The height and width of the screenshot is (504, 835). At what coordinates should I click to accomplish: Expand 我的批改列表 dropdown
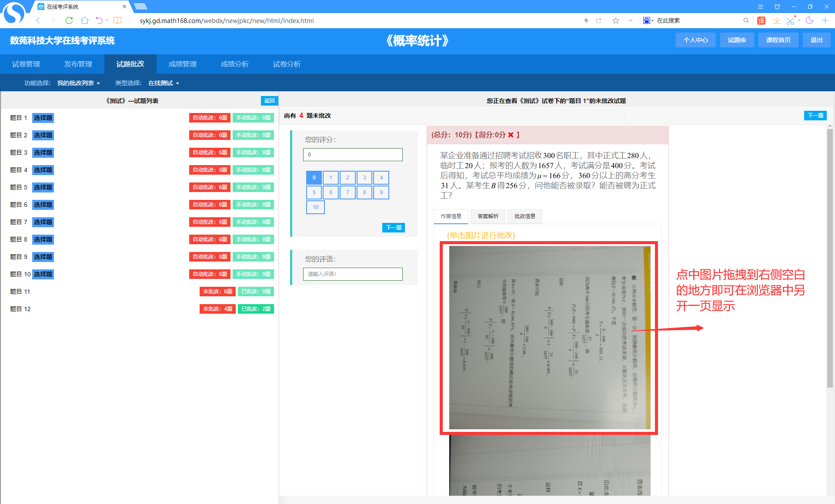tap(79, 83)
